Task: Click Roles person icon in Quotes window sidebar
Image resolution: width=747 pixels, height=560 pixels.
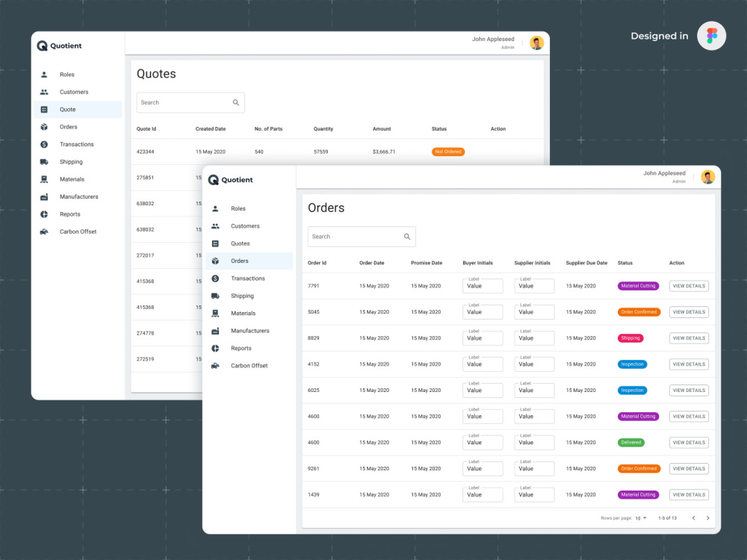Action: (44, 75)
